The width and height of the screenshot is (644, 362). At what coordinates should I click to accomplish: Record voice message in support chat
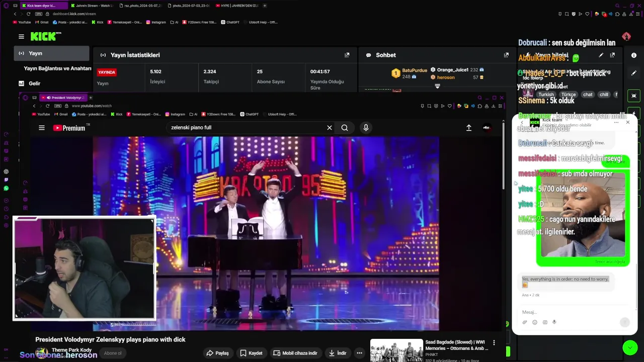pos(554,322)
